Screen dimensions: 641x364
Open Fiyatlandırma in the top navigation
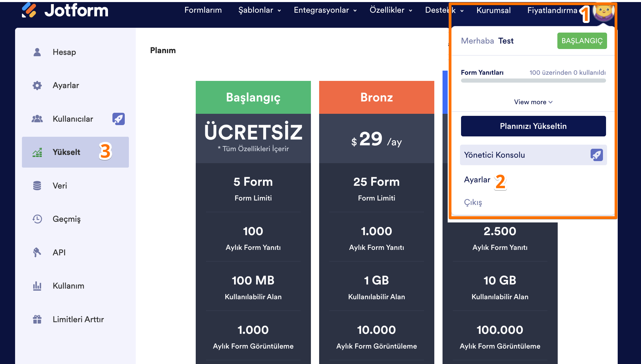pyautogui.click(x=552, y=10)
